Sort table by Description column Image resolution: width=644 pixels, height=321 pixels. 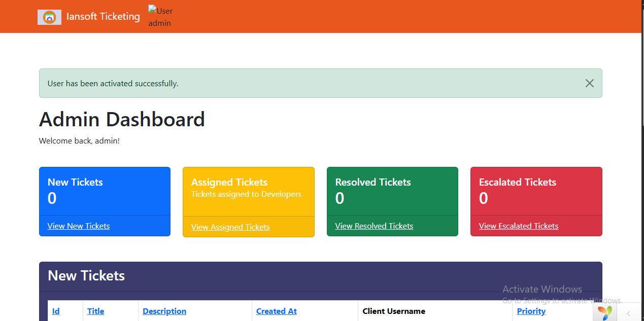(164, 311)
